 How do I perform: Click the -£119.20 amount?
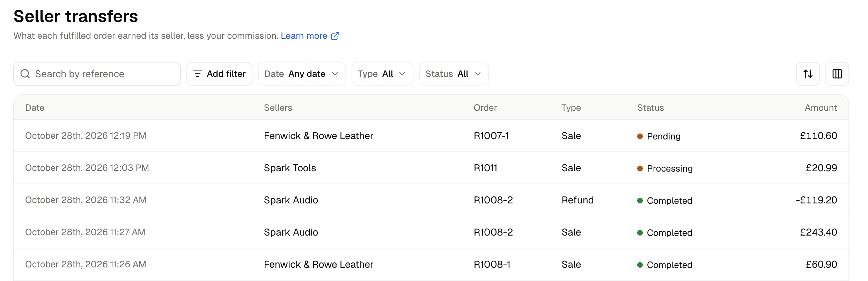pos(816,200)
